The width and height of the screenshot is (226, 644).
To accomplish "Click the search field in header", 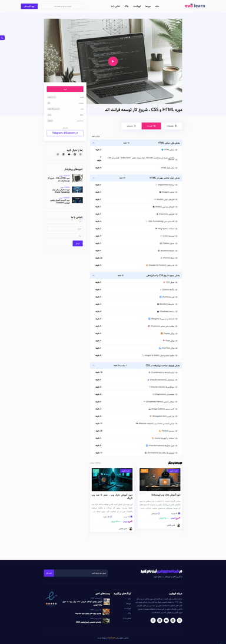I will pos(62,6).
